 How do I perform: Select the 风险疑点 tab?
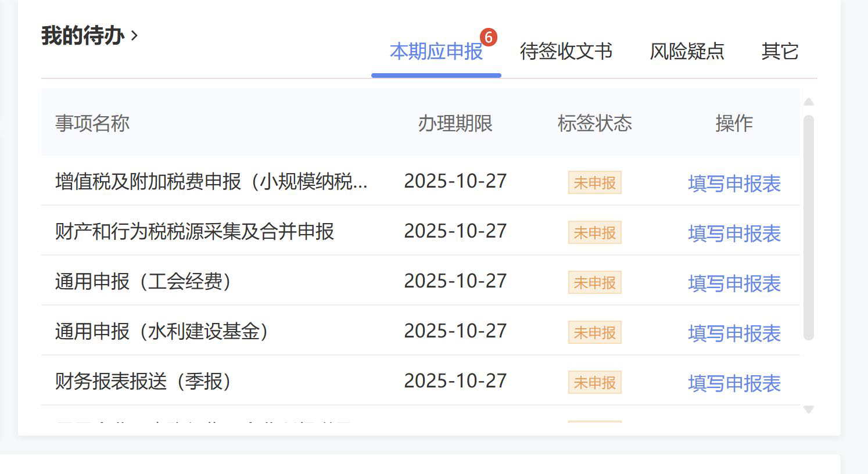[686, 52]
